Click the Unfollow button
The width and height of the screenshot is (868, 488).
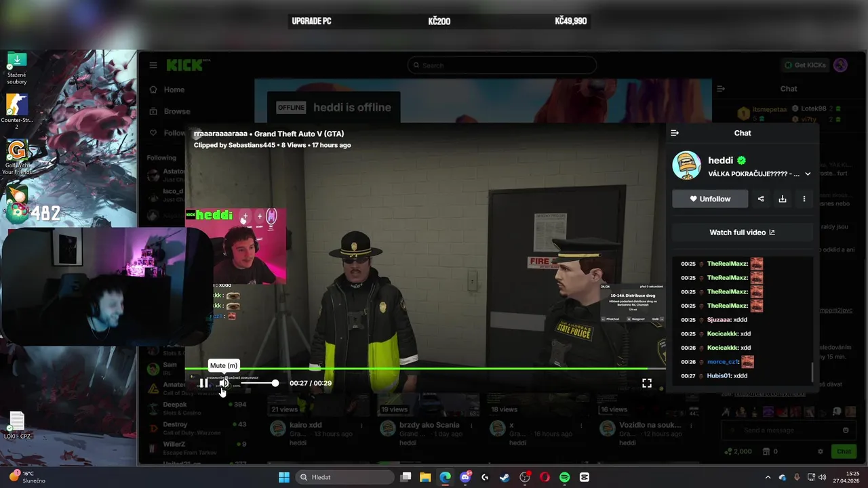(710, 199)
